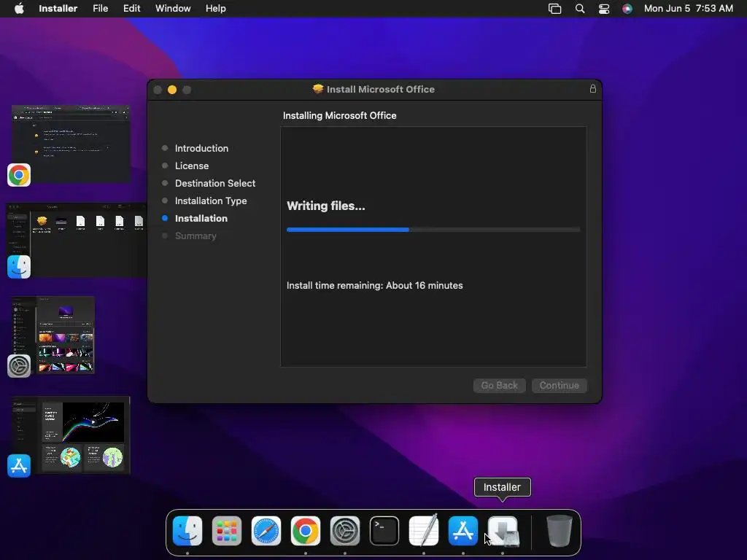747x560 pixels.
Task: Activate Siri from the menu bar
Action: tap(627, 9)
